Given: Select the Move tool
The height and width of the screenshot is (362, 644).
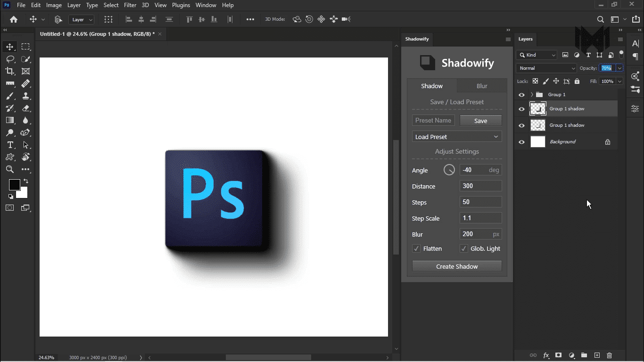Looking at the screenshot, I should pos(9,47).
